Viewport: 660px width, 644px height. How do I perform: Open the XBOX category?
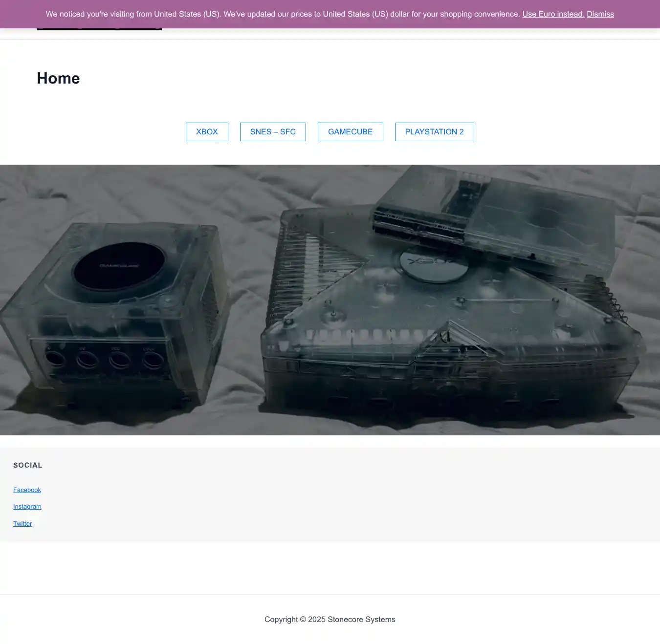207,132
